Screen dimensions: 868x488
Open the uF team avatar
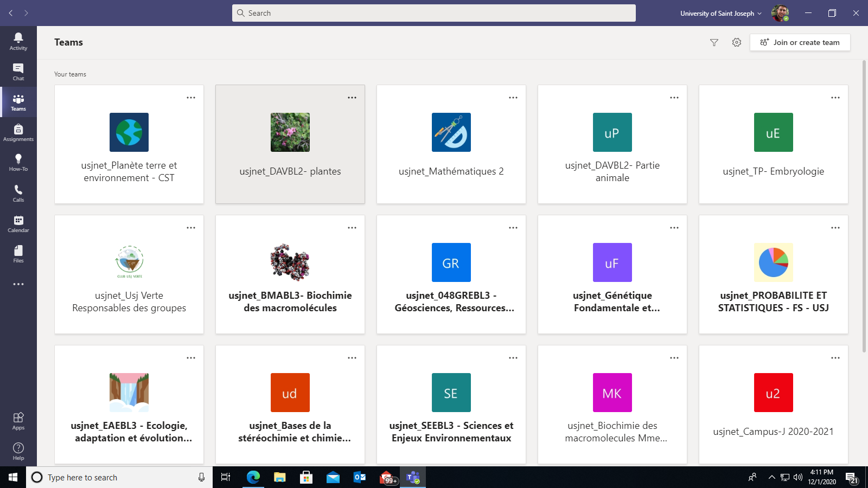612,262
